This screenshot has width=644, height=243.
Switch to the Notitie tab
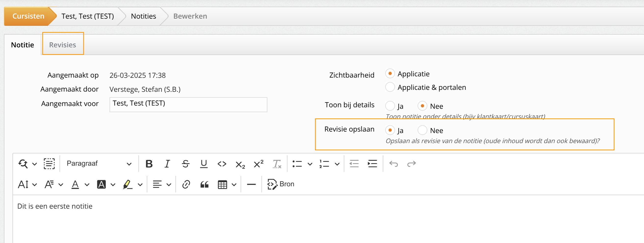(x=23, y=45)
